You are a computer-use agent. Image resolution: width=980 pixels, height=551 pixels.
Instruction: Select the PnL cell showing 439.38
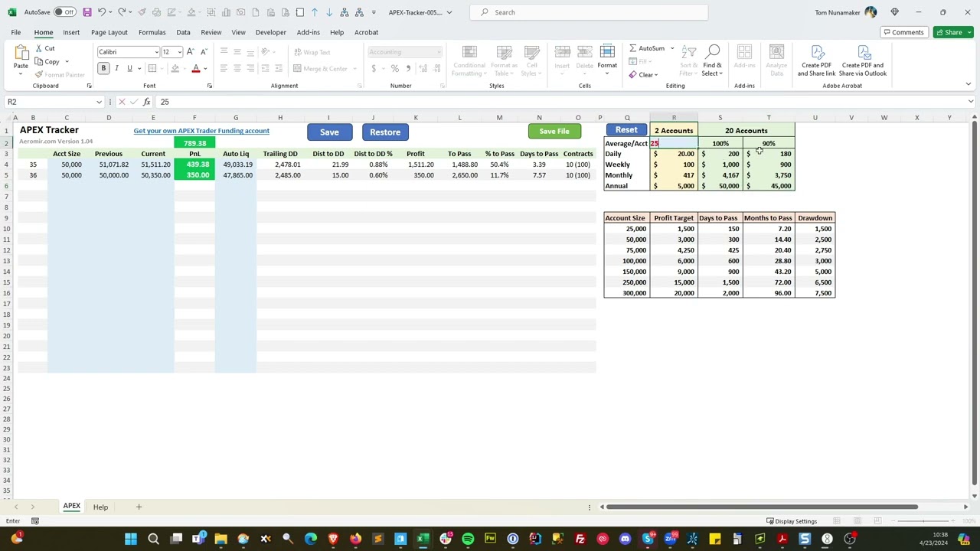coord(194,165)
